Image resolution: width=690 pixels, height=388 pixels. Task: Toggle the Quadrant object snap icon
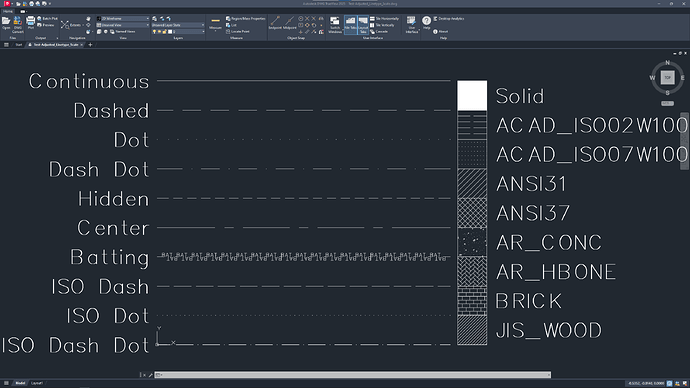(307, 25)
